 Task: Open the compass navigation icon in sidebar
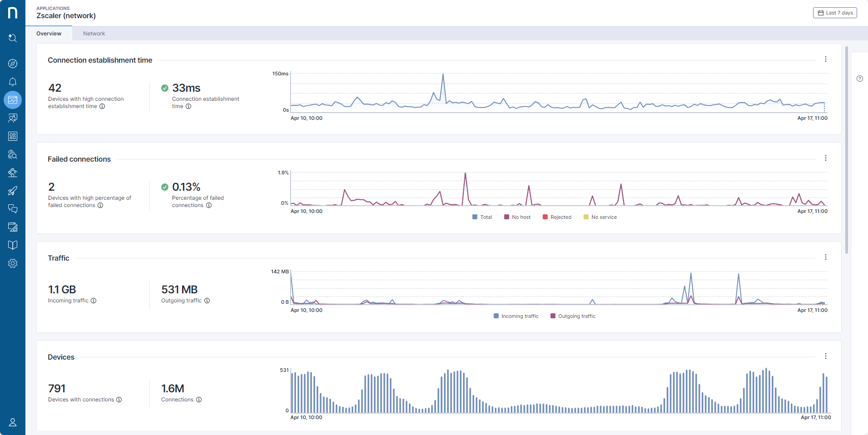(13, 64)
